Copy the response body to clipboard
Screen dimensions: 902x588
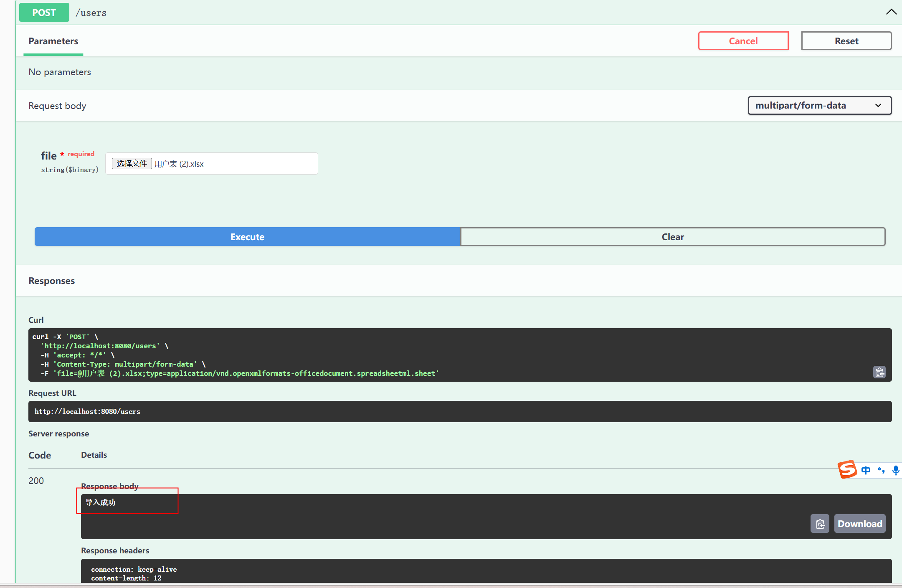pyautogui.click(x=820, y=524)
